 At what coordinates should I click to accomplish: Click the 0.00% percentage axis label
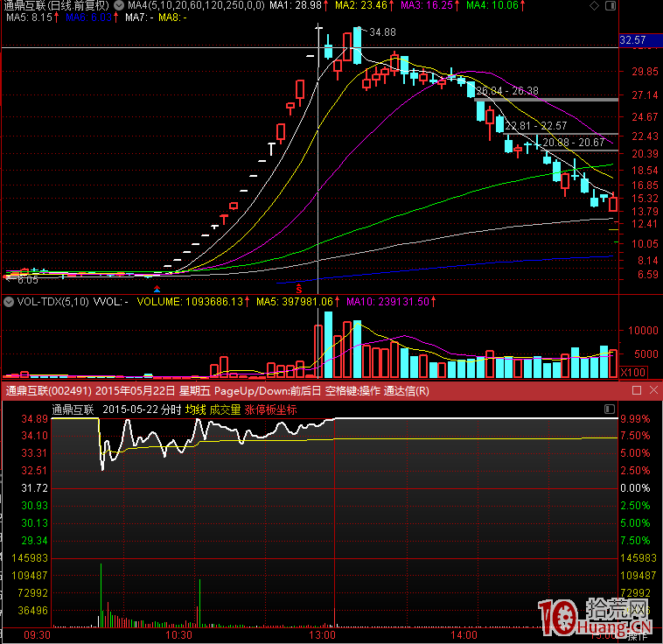coord(635,488)
